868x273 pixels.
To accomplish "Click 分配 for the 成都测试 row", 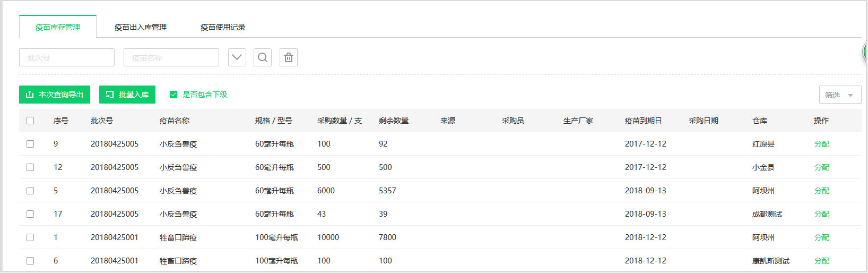I will pos(822,214).
